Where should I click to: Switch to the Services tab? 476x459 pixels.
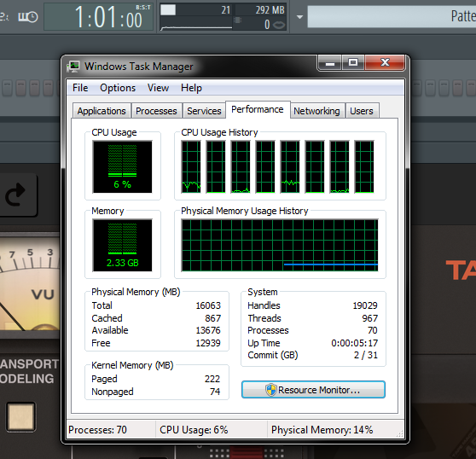(204, 111)
